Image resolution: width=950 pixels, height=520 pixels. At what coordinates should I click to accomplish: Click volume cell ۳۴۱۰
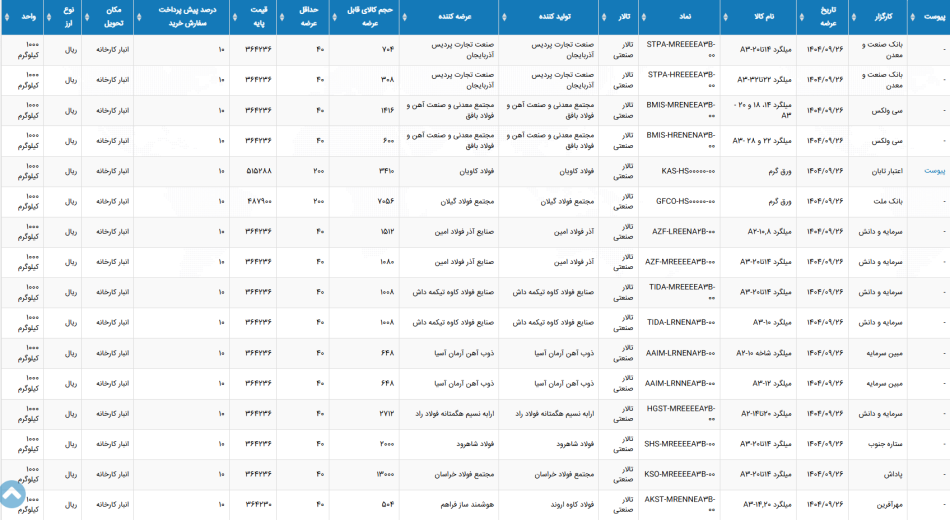(364, 172)
